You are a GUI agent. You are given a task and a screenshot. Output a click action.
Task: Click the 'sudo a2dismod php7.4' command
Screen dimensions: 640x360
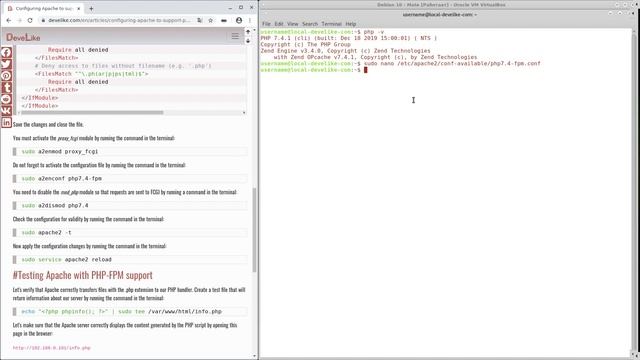click(x=55, y=205)
